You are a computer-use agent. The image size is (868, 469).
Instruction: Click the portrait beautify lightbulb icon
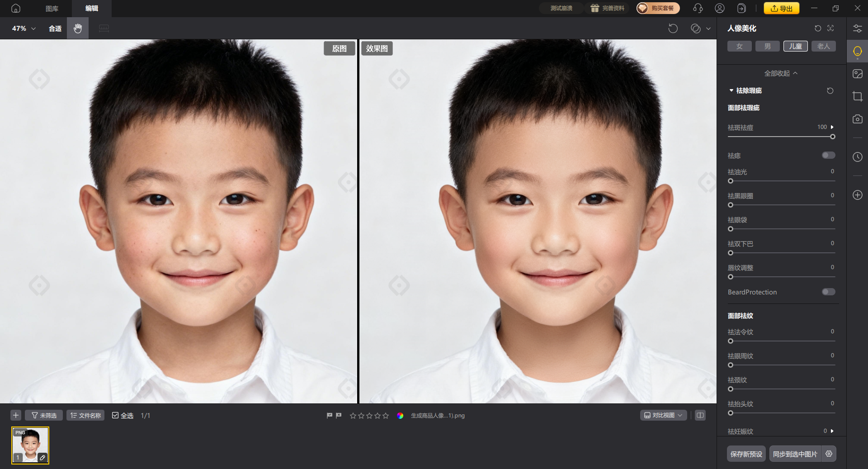pos(857,51)
